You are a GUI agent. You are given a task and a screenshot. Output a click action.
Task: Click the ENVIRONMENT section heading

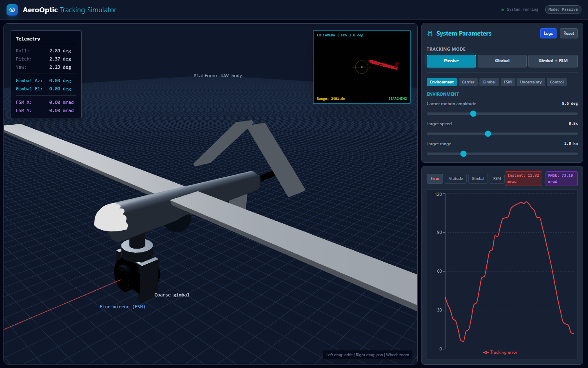click(x=443, y=94)
